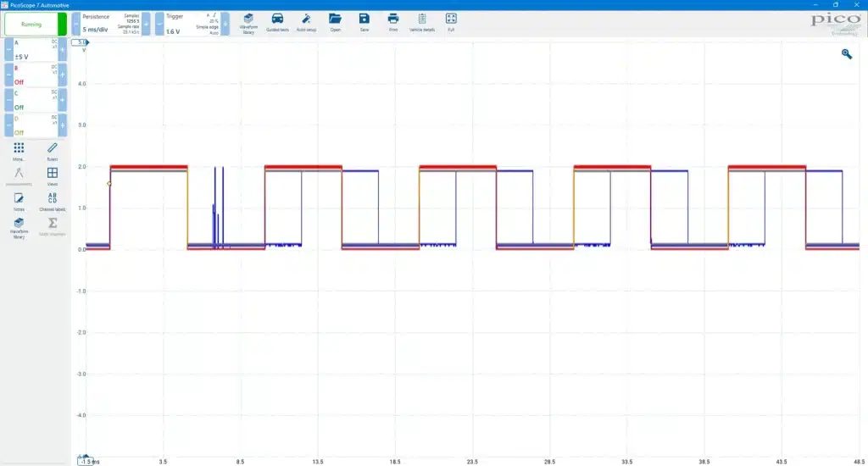The image size is (868, 466).
Task: Click channel D plus button
Action: tap(63, 125)
